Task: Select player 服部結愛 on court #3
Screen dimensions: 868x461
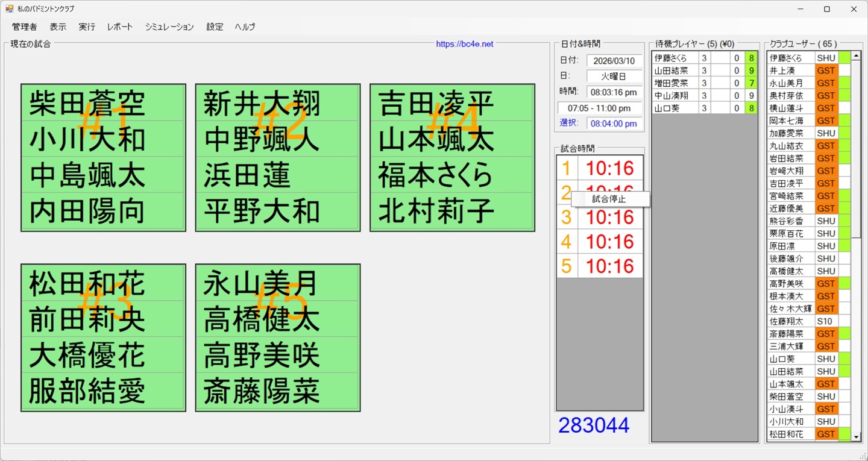Action: pyautogui.click(x=103, y=391)
